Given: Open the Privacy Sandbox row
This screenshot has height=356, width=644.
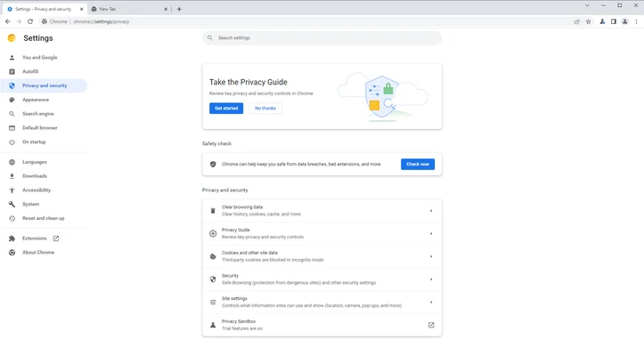Looking at the screenshot, I should [322, 325].
